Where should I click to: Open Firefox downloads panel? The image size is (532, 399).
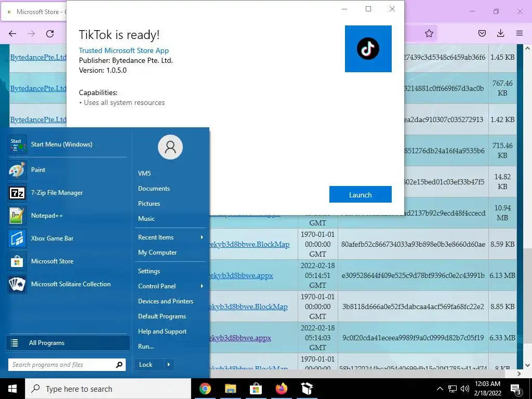(500, 33)
